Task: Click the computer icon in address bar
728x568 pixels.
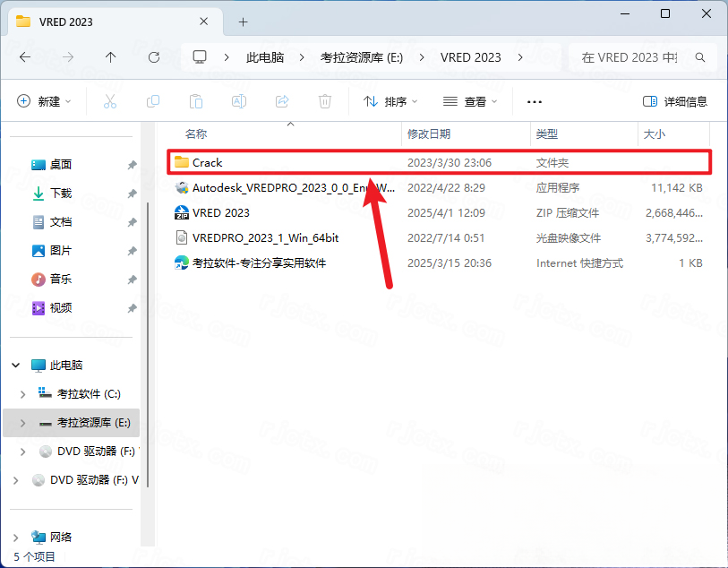Action: [200, 57]
